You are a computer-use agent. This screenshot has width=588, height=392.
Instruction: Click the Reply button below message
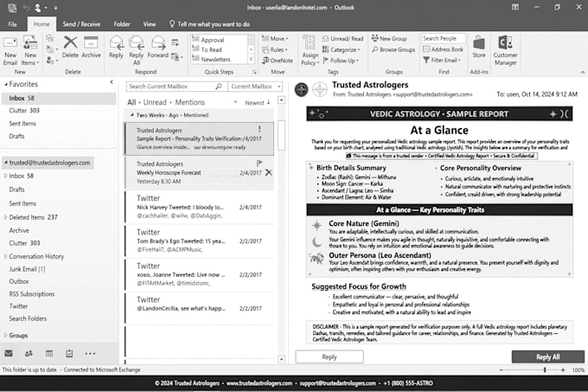tap(329, 357)
